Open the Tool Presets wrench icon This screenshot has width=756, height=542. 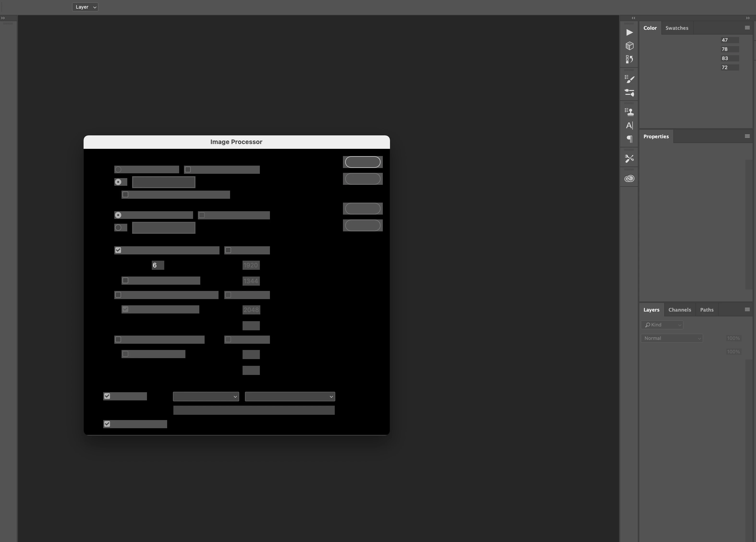click(629, 159)
